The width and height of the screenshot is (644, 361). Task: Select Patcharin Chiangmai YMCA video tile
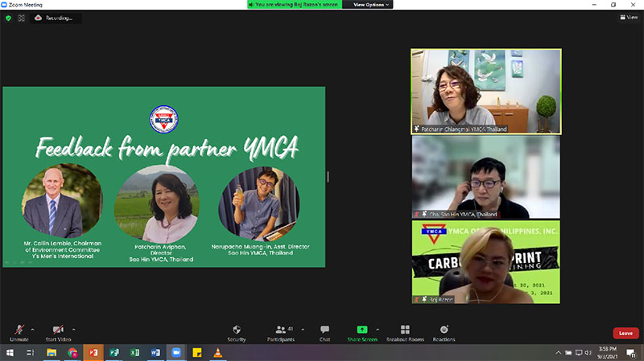[486, 92]
